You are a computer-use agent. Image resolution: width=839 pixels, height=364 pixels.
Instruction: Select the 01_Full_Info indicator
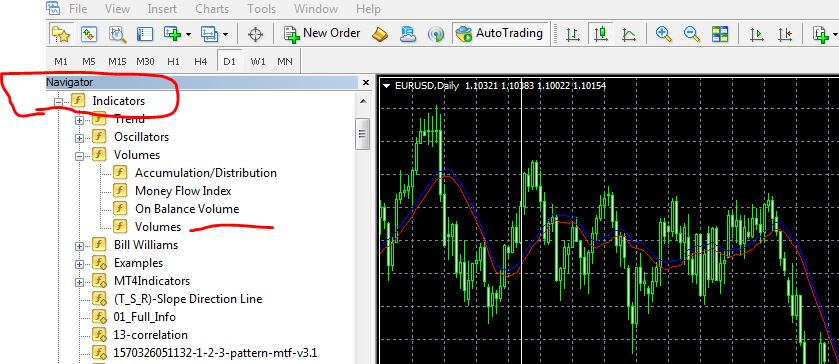144,317
